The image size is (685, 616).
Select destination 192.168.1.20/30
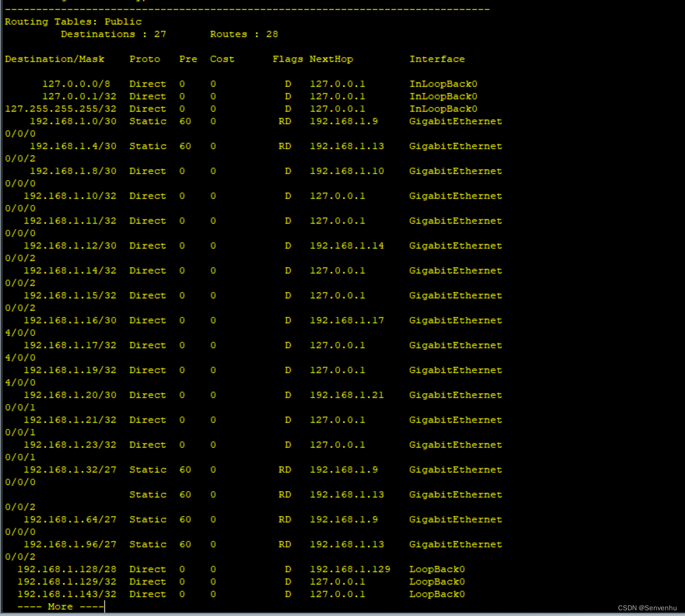tap(70, 395)
